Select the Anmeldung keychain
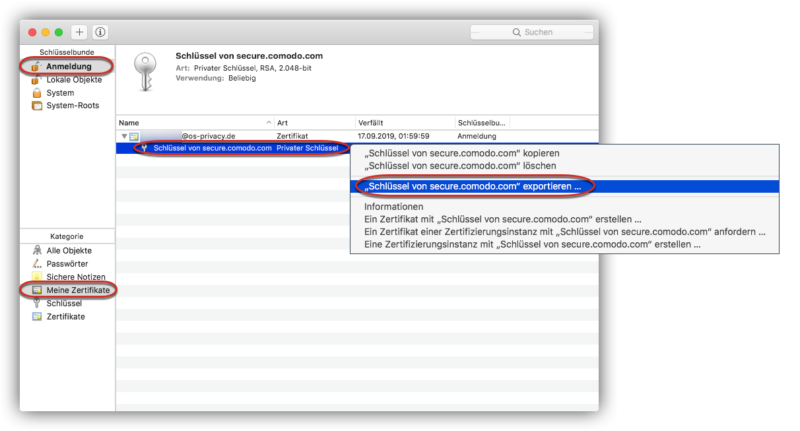Screen dimensions: 800x431 [x=67, y=66]
